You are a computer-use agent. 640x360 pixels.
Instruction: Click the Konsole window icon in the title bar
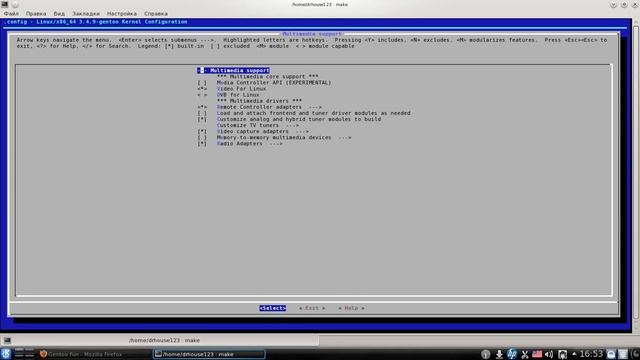coord(4,4)
